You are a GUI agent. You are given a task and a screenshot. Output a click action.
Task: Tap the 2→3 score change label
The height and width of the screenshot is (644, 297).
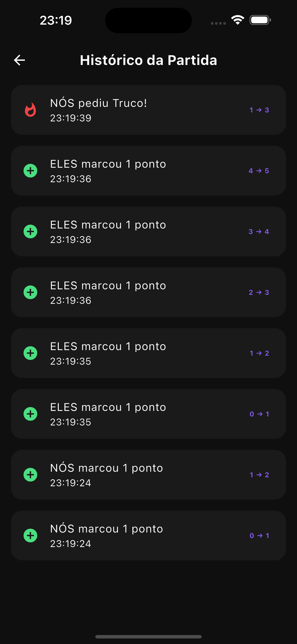coord(259,292)
